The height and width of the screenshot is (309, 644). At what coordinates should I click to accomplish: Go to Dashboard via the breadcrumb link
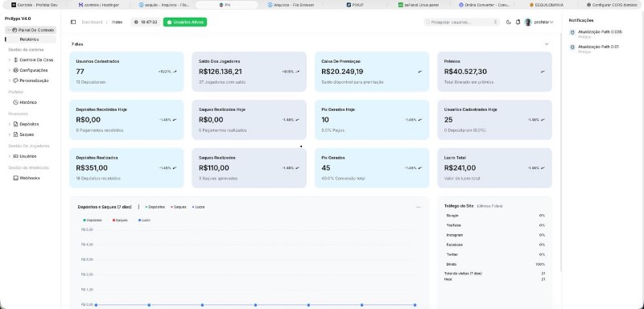92,23
